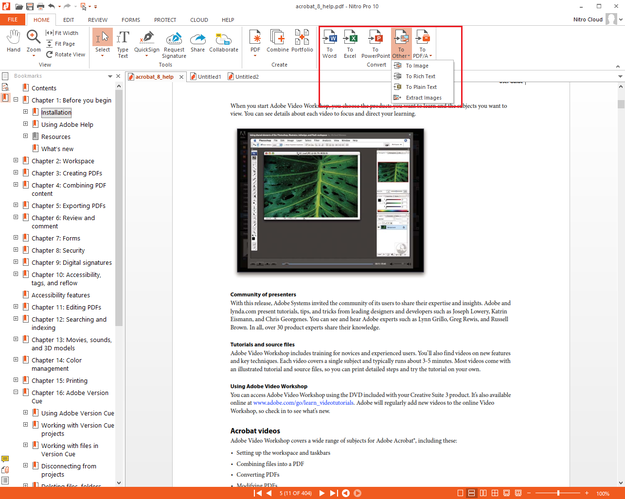
Task: Expand Using Adobe Help bookmark
Action: (x=25, y=124)
